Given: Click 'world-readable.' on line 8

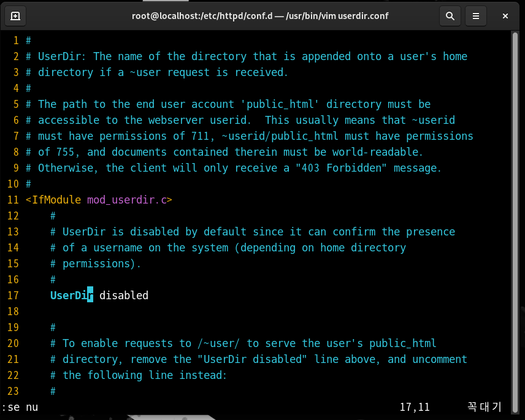Looking at the screenshot, I should pyautogui.click(x=378, y=152).
